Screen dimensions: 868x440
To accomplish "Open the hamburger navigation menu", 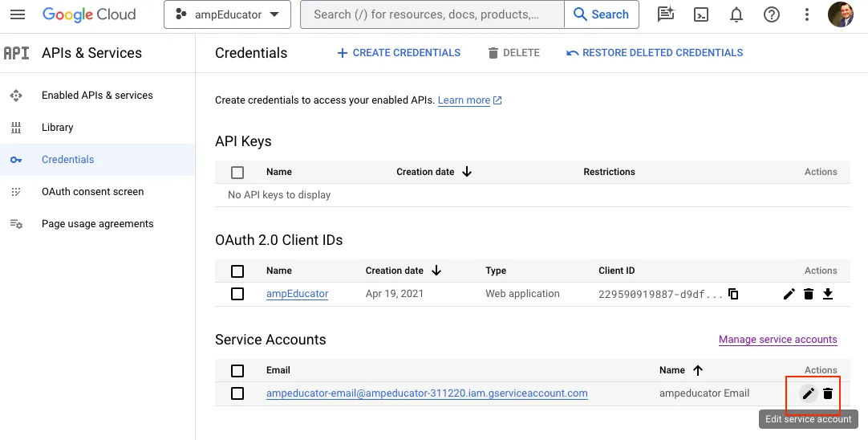I will (x=18, y=14).
